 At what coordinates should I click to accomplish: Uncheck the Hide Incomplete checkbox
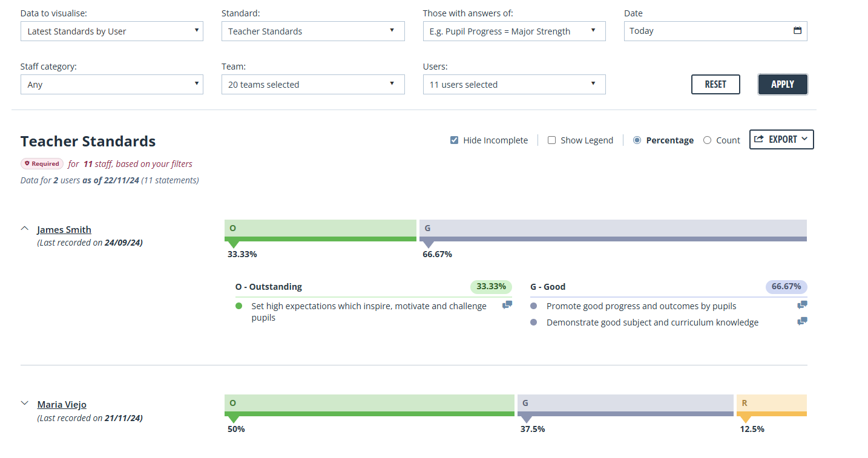click(454, 140)
